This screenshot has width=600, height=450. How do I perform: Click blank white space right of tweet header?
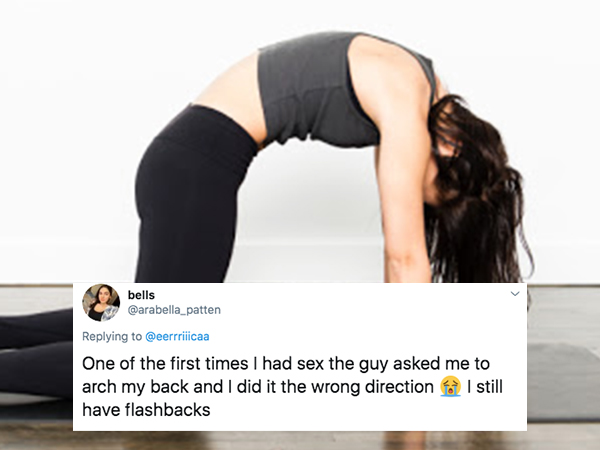364,302
